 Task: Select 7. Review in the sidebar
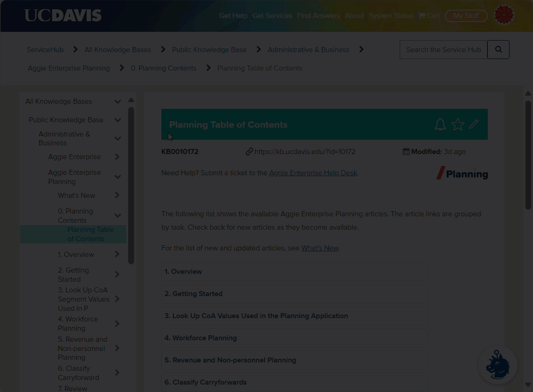(72, 388)
